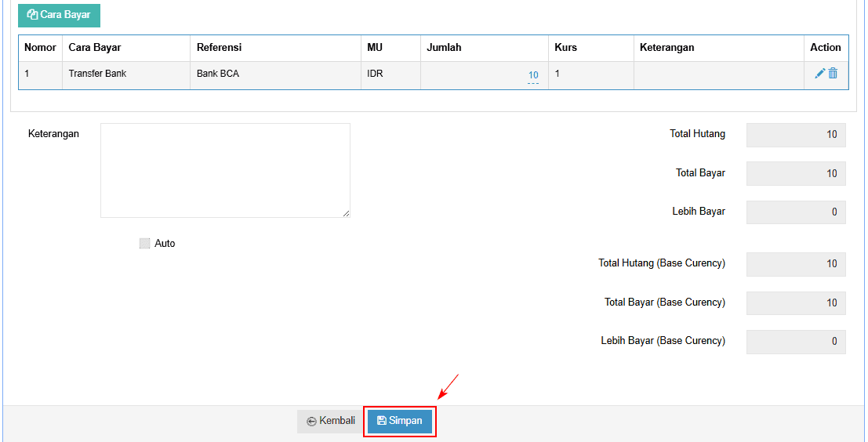
Task: Click the editable Jumlah value 10
Action: (x=533, y=75)
